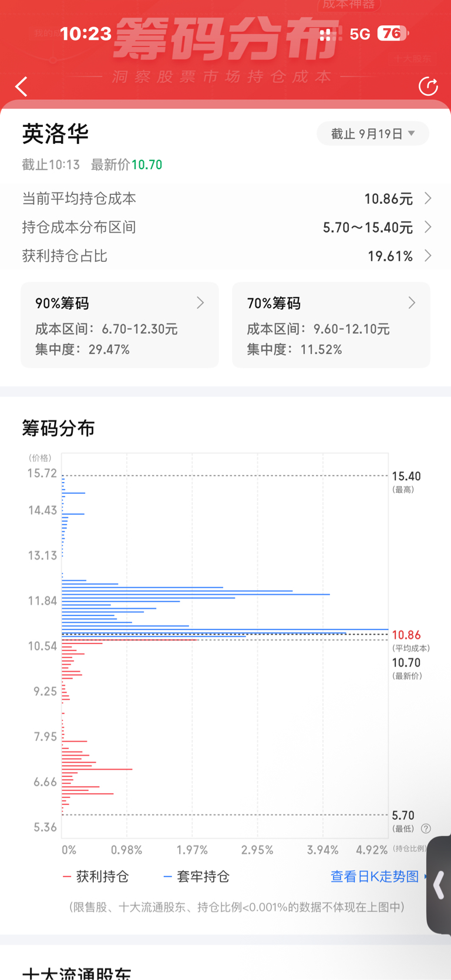Tap the battery level indicator
The height and width of the screenshot is (980, 451).
[393, 33]
